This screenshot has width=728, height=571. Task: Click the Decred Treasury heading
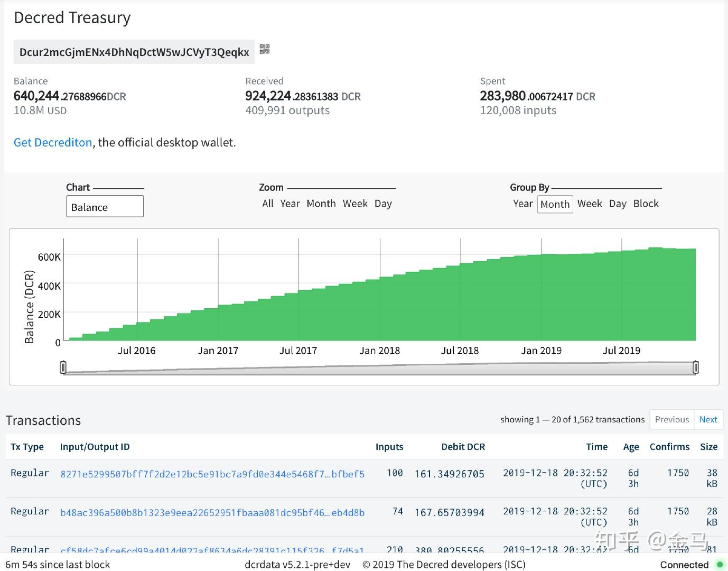(x=72, y=17)
